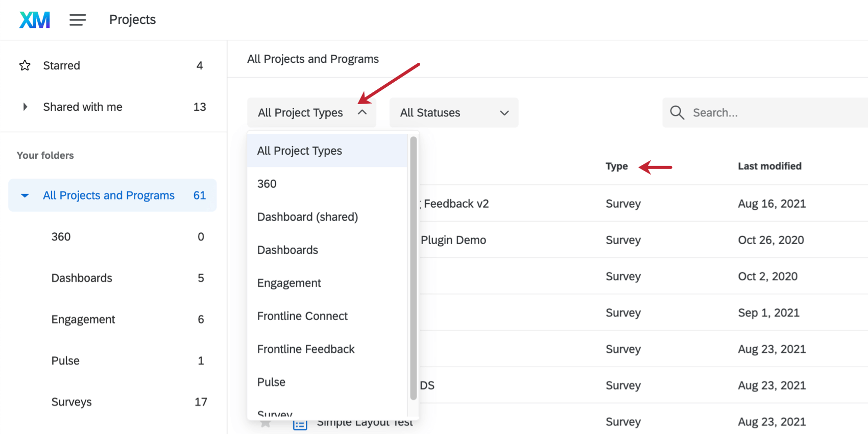868x434 pixels.
Task: Pick Engagement from the project types list
Action: coord(289,283)
